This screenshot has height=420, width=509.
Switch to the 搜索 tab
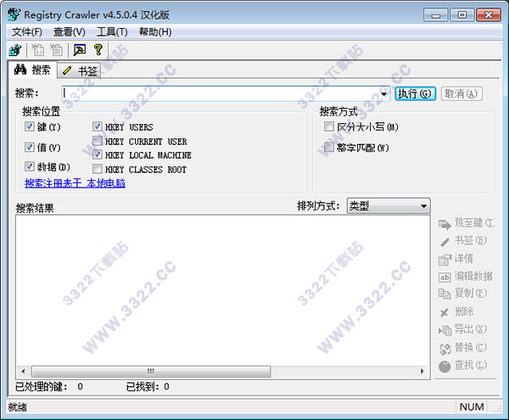(32, 70)
